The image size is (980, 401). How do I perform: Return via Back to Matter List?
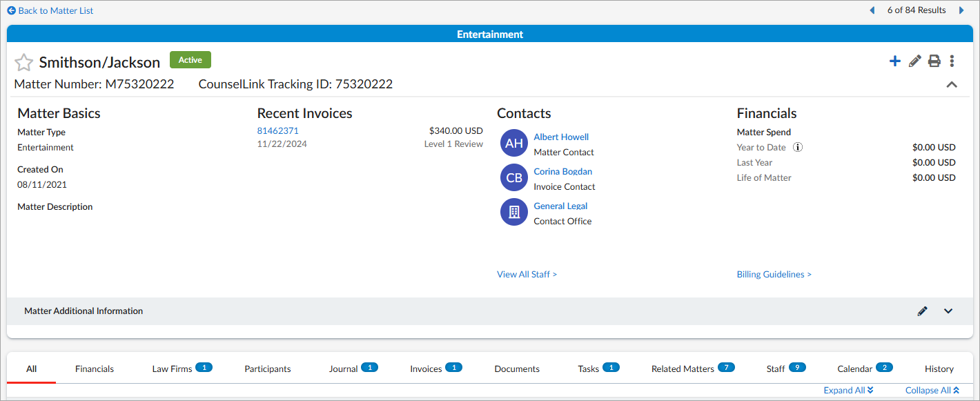click(x=50, y=10)
